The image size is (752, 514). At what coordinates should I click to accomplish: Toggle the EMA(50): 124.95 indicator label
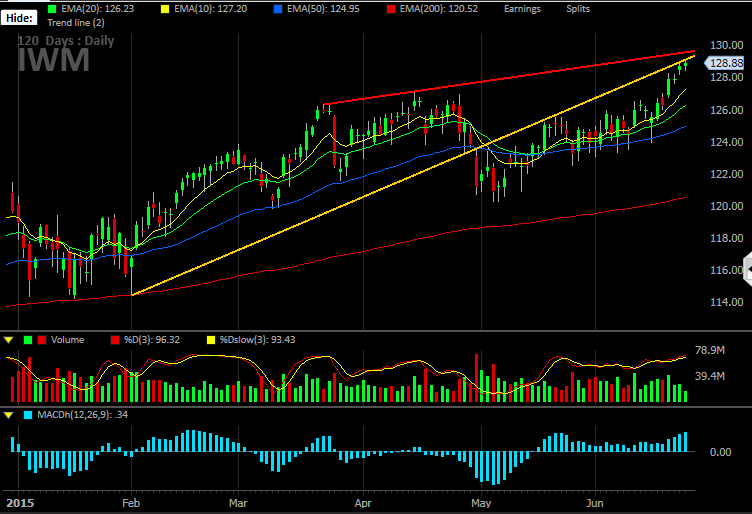[x=323, y=9]
